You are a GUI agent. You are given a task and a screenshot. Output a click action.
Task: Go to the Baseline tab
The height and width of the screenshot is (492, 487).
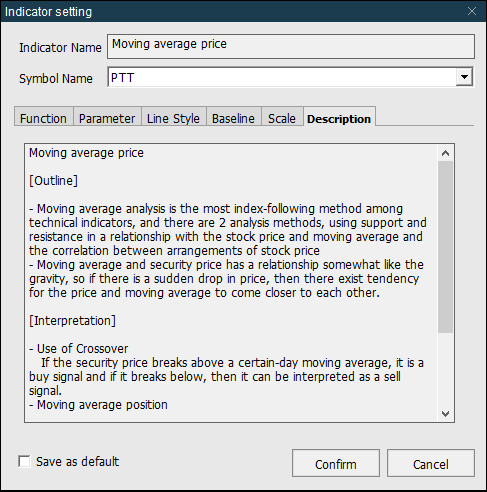click(233, 118)
